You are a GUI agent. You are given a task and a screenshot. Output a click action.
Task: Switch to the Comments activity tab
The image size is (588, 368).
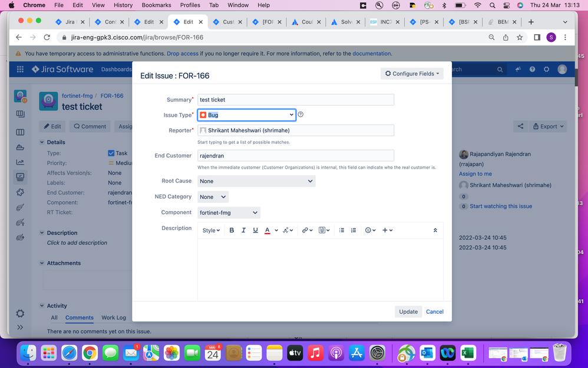click(x=79, y=318)
